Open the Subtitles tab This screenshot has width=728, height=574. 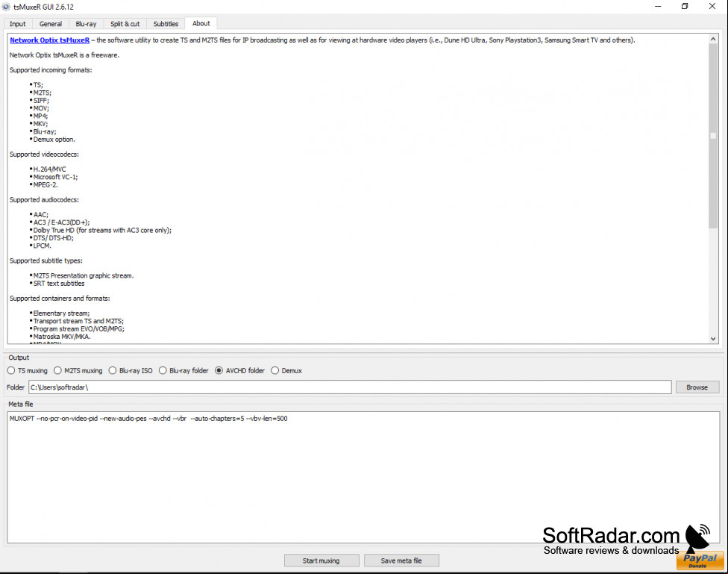166,24
